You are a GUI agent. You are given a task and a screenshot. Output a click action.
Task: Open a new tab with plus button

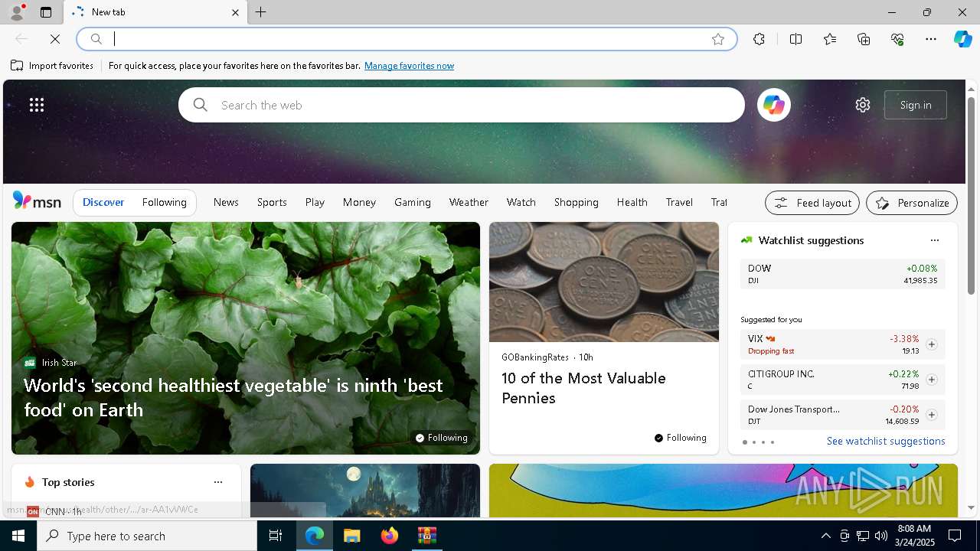point(261,12)
